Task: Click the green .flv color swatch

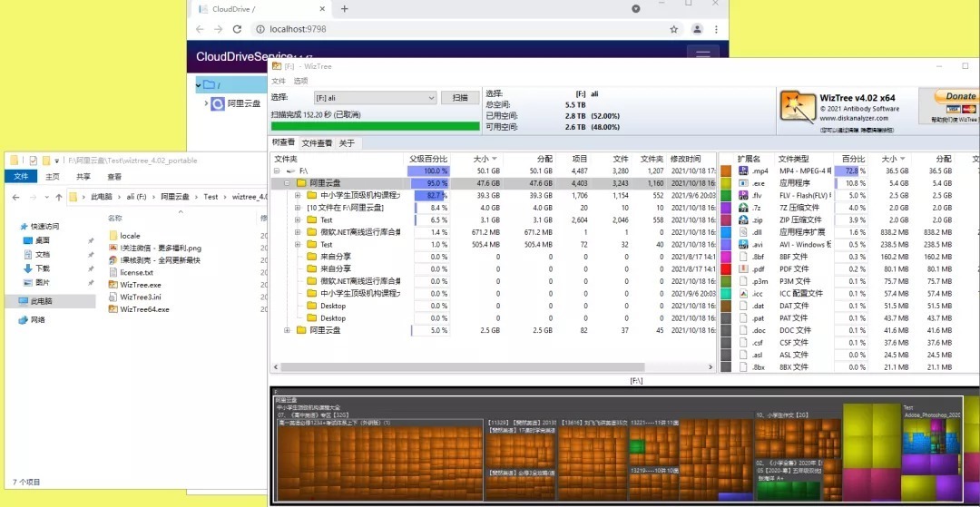Action: 726,195
